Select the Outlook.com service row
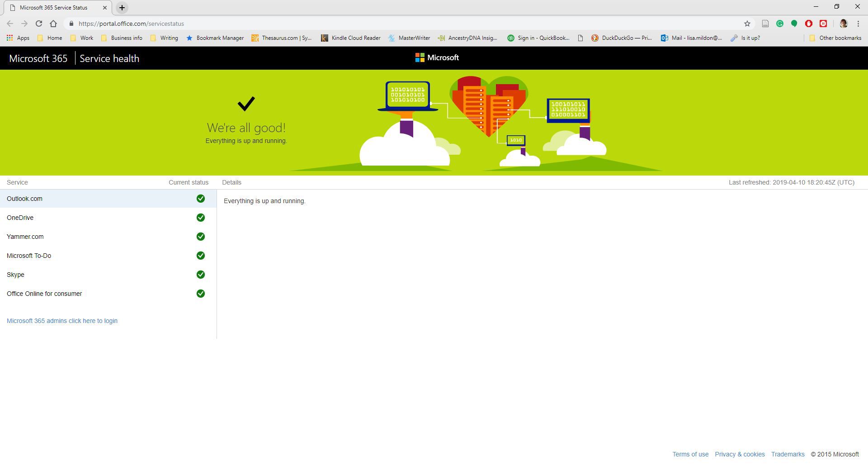This screenshot has width=868, height=475. (x=108, y=199)
